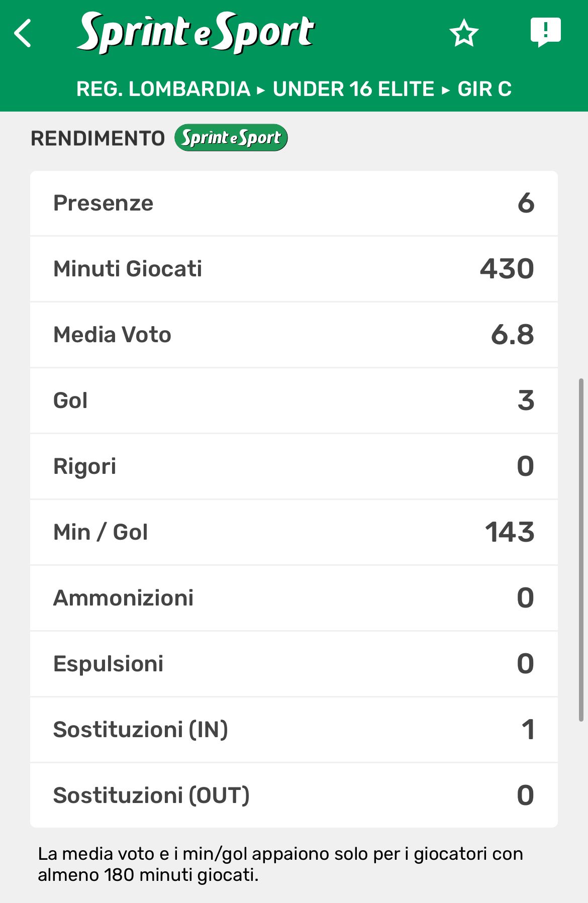Screen dimensions: 588x903
Task: Open the UNDER 16 ELITE breadcrumb
Action: tap(353, 89)
